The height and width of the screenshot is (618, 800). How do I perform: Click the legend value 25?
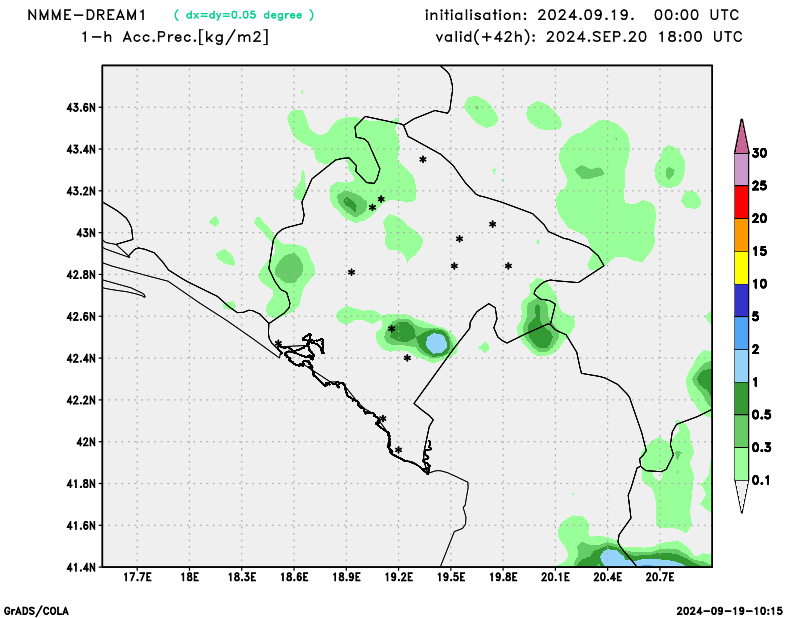(x=760, y=186)
